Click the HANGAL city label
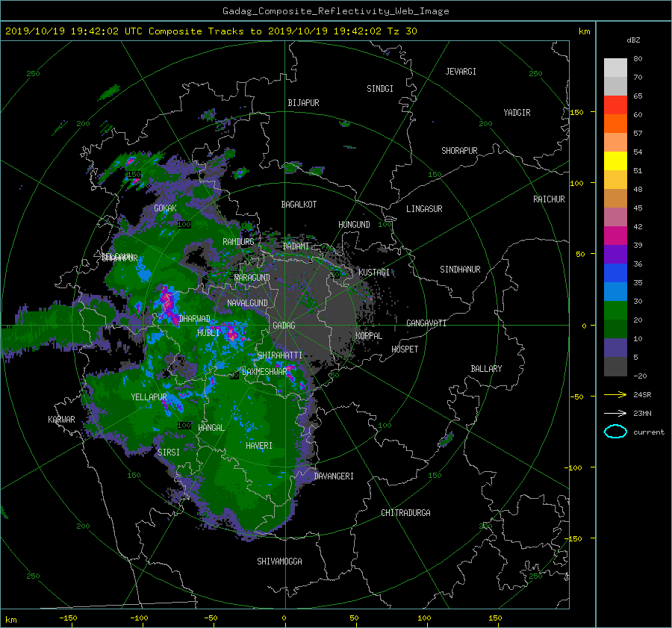Screen dimensions: 672x628 pyautogui.click(x=211, y=428)
